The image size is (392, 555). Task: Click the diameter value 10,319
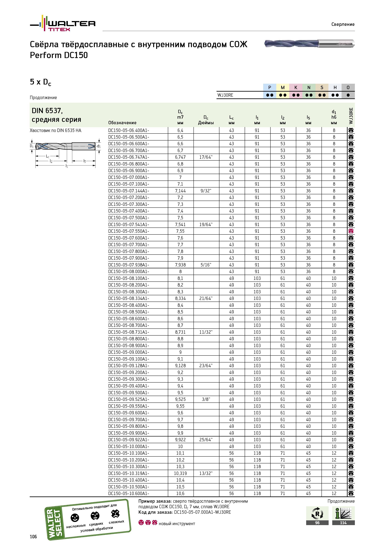pos(180,473)
